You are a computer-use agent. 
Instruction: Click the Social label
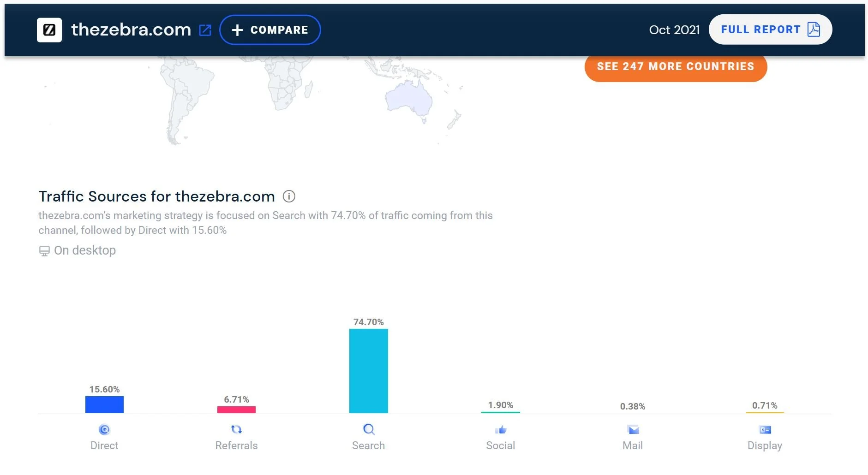click(501, 445)
